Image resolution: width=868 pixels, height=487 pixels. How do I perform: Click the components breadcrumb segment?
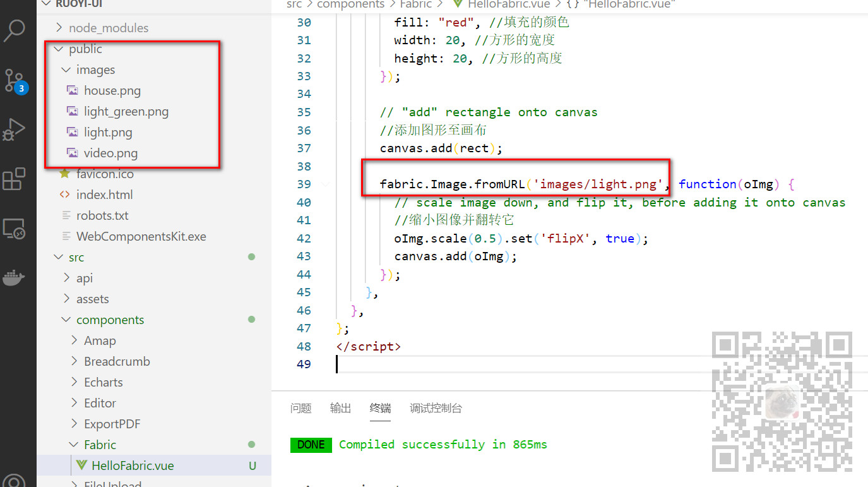(x=350, y=4)
